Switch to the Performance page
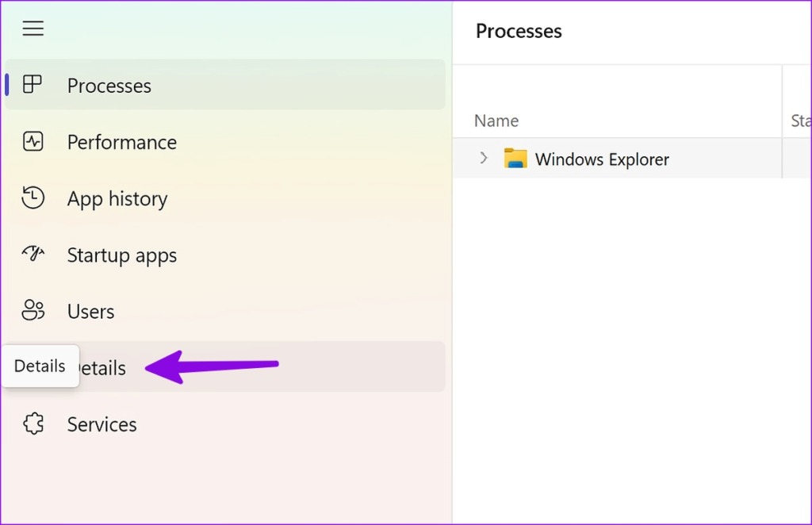 121,142
